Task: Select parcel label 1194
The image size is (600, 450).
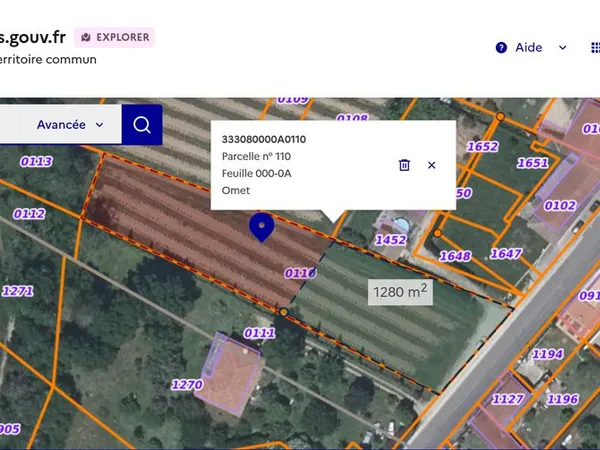Action: [548, 354]
